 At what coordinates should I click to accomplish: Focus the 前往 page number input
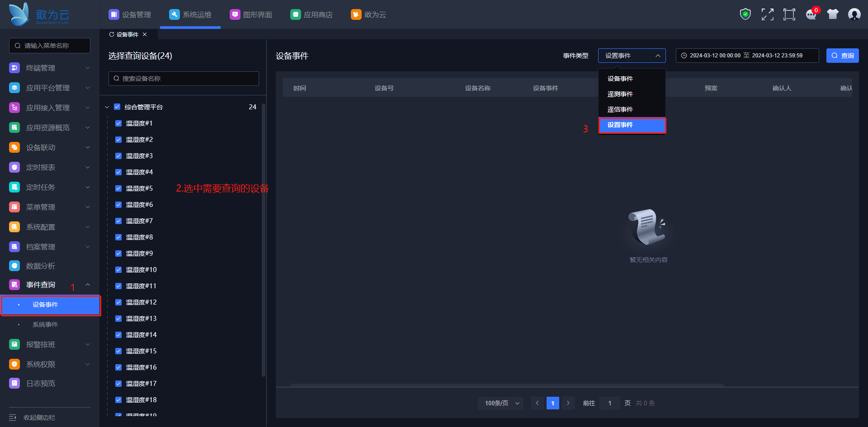(610, 403)
